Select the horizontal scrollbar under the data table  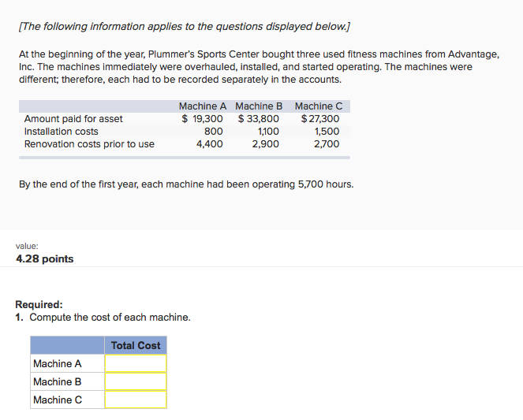pos(185,158)
